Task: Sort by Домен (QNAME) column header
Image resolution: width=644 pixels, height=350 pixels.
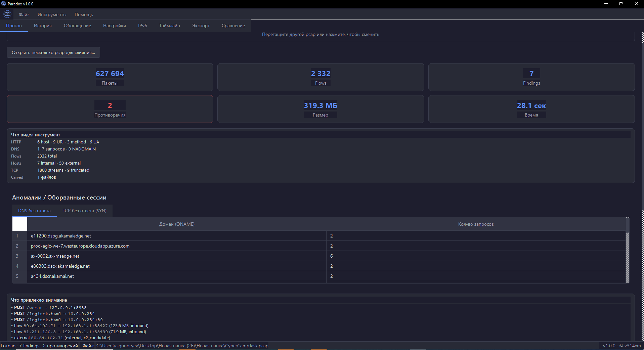Action: pos(177,224)
